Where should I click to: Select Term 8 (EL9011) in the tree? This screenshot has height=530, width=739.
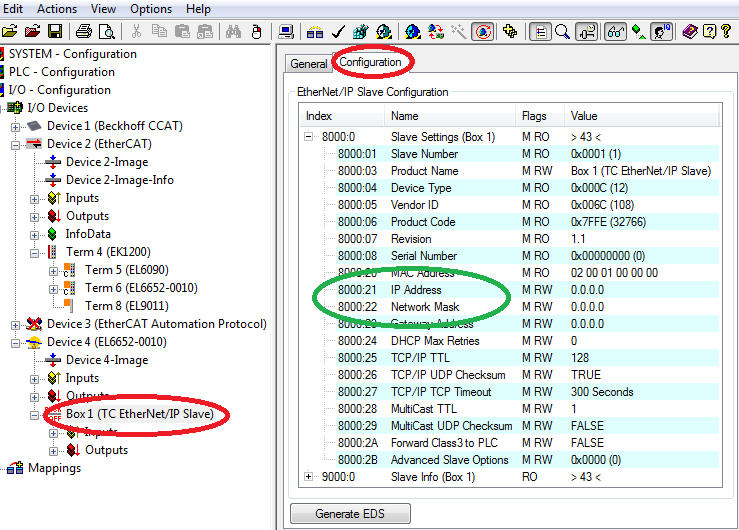(x=127, y=306)
